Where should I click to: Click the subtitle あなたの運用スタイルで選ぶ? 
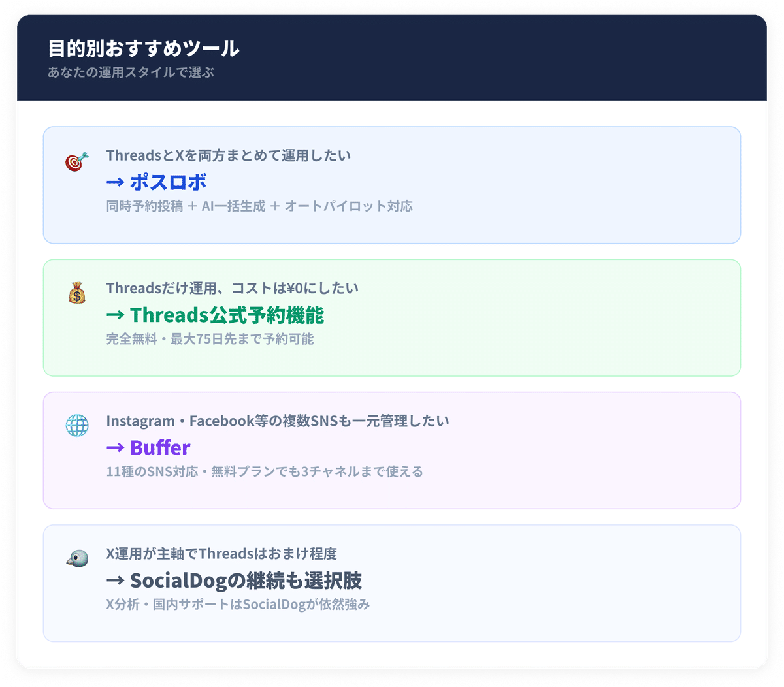coord(131,72)
